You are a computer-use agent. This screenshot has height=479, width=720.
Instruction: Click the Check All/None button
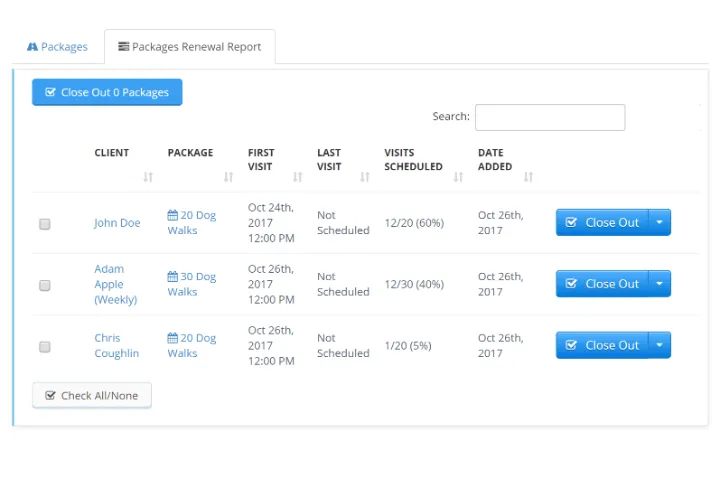(92, 395)
